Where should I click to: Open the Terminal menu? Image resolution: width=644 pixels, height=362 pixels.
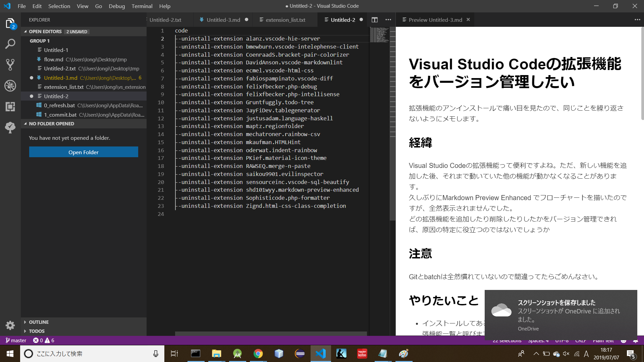142,6
